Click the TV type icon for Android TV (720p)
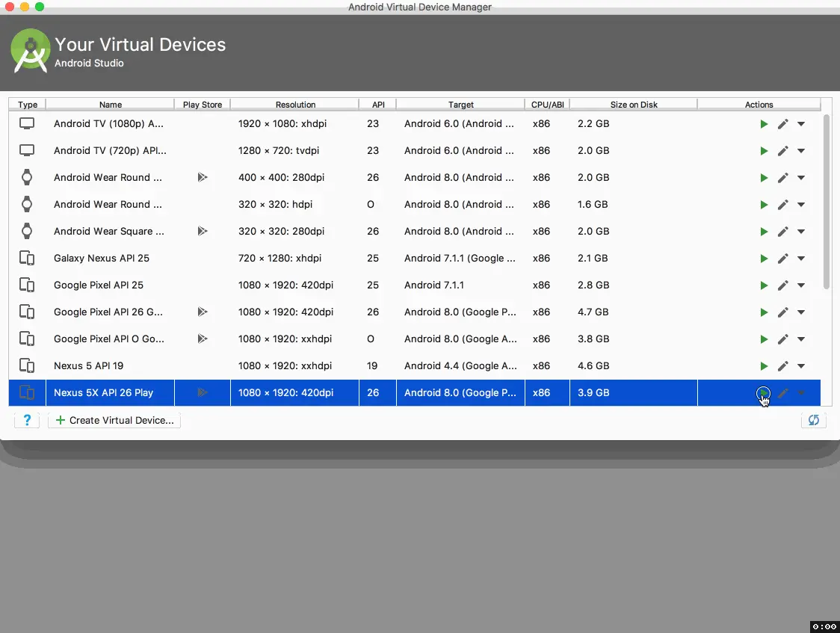Image resolution: width=840 pixels, height=633 pixels. [27, 150]
